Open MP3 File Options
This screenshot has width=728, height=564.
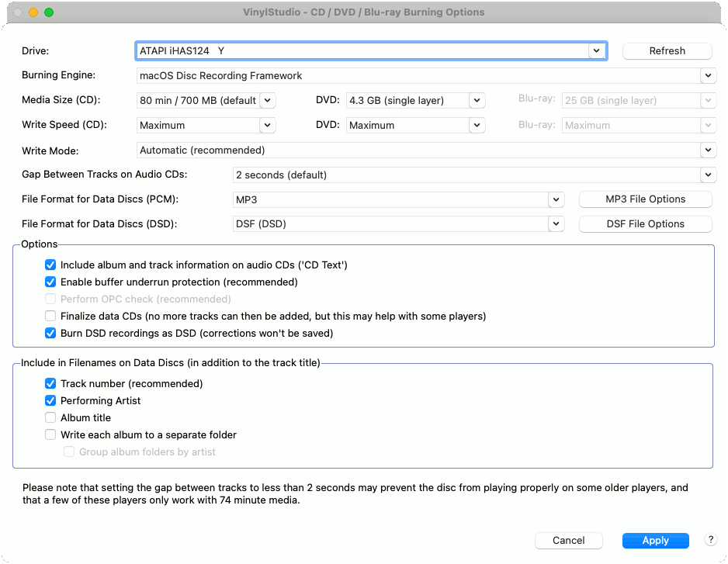[646, 199]
